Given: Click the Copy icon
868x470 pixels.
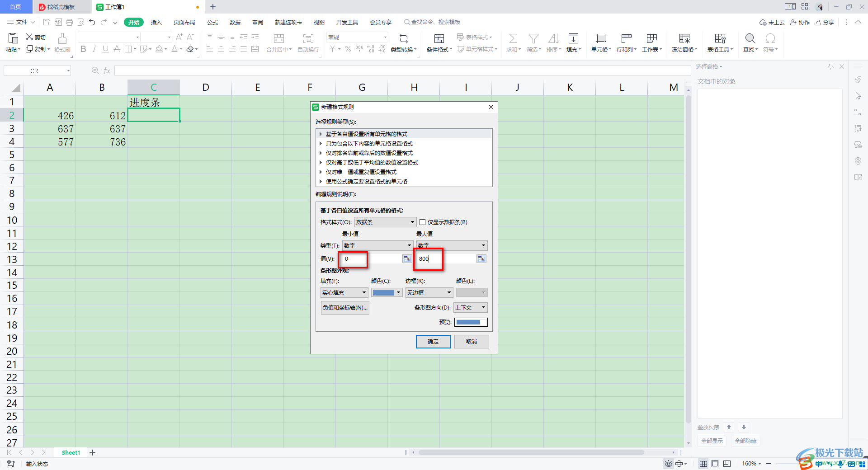Looking at the screenshot, I should point(29,49).
